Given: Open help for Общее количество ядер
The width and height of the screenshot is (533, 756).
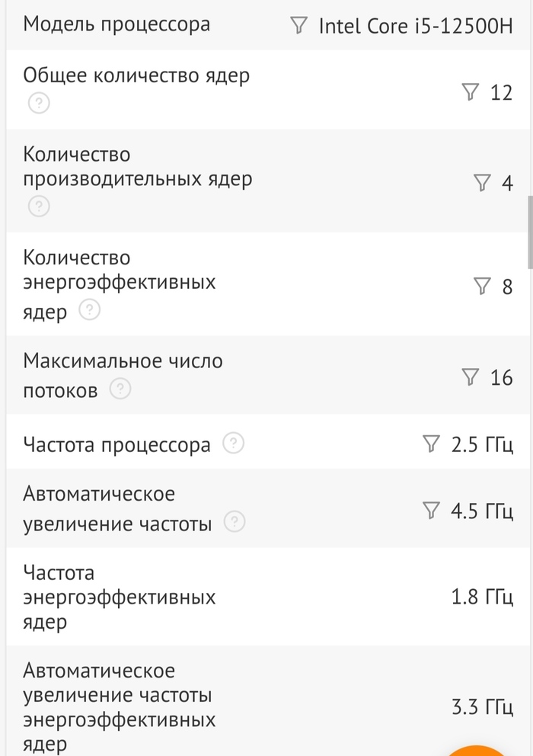Looking at the screenshot, I should pyautogui.click(x=38, y=103).
